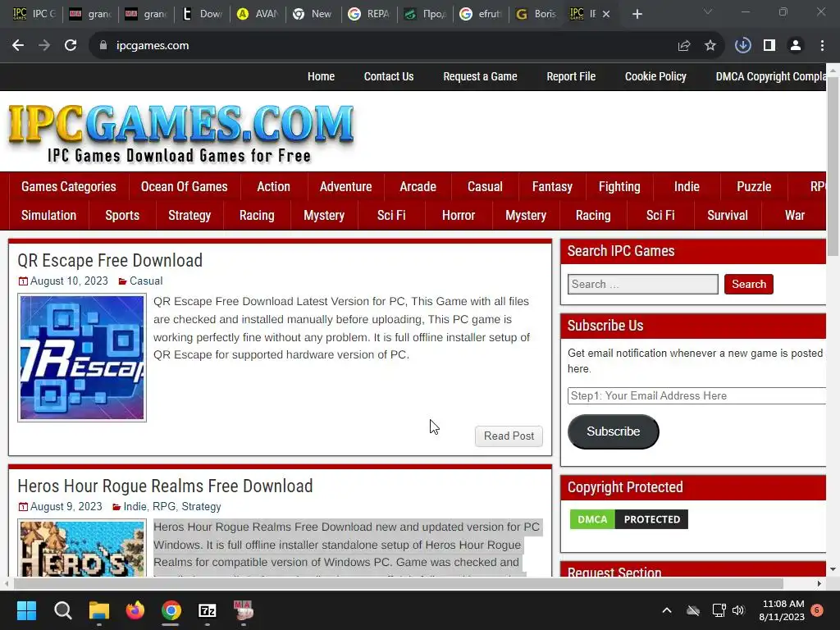The image size is (840, 630).
Task: Open the Request a Game page
Action: coord(480,76)
